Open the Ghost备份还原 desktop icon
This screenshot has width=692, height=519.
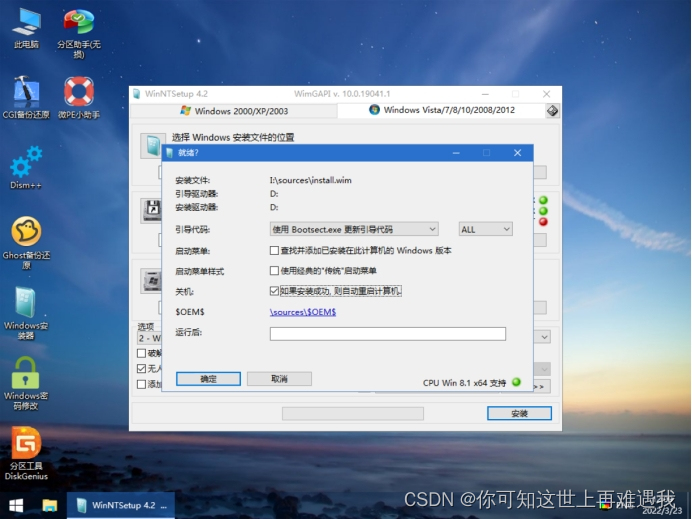26,243
